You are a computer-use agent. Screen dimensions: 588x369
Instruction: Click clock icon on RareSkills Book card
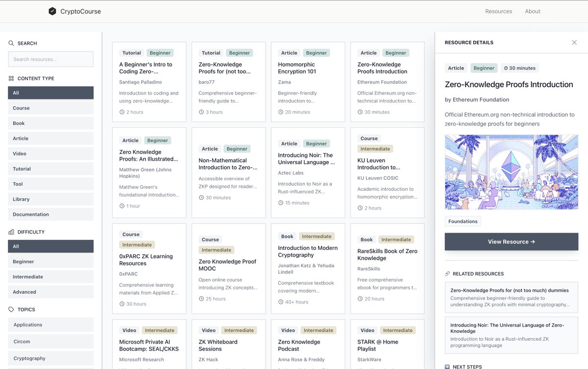(x=360, y=299)
